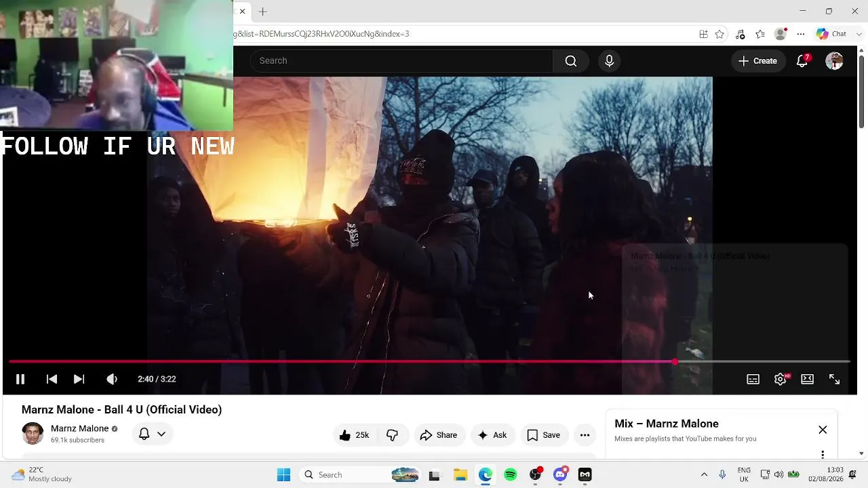Open the Marnz Malone channel avatar
This screenshot has height=488, width=868.
coord(33,433)
